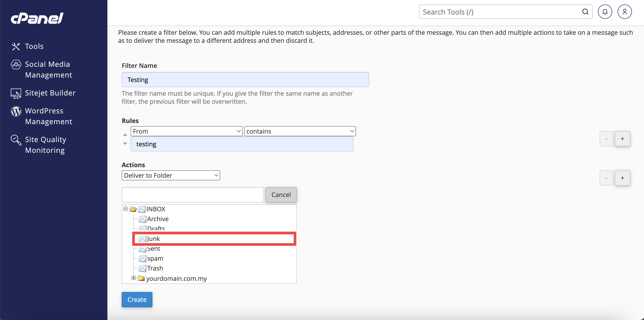The width and height of the screenshot is (644, 320).
Task: Click the Site Quality Monitoring icon
Action: coord(16,140)
